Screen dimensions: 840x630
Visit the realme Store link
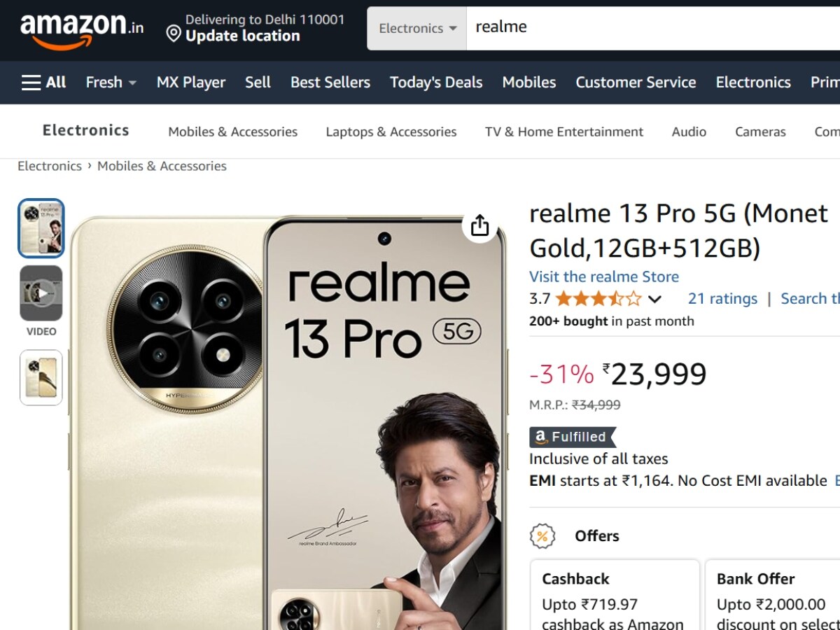(x=604, y=276)
